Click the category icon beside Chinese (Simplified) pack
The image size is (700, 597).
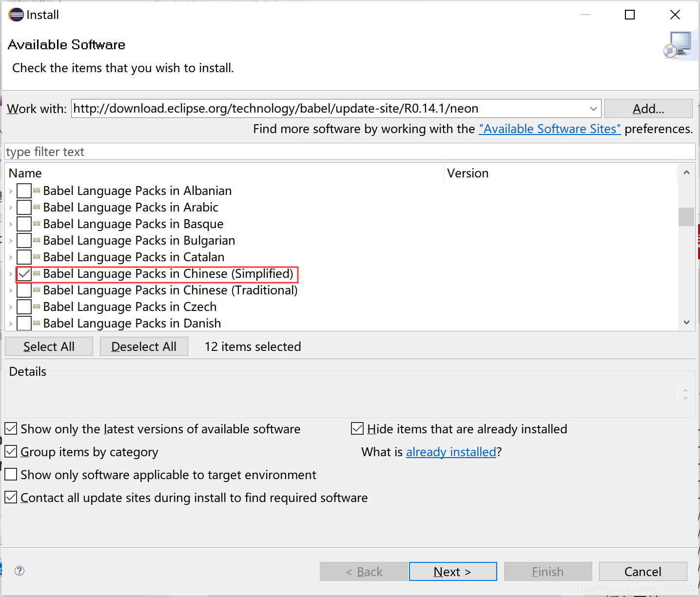pyautogui.click(x=37, y=273)
